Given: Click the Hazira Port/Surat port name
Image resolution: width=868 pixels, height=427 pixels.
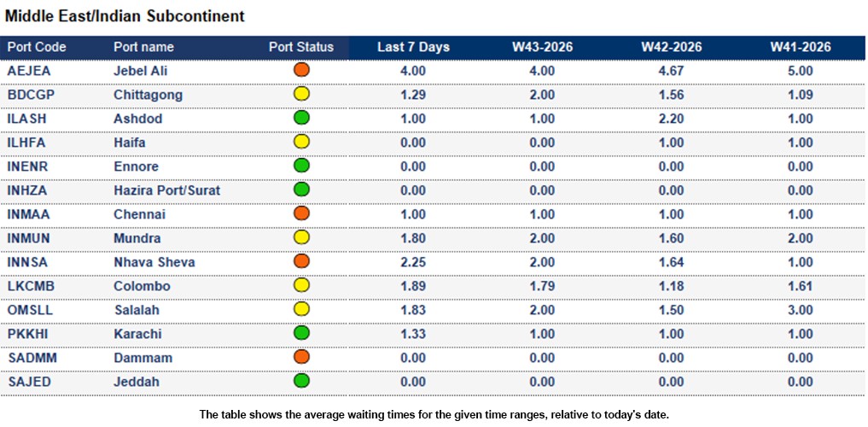Looking at the screenshot, I should [166, 190].
